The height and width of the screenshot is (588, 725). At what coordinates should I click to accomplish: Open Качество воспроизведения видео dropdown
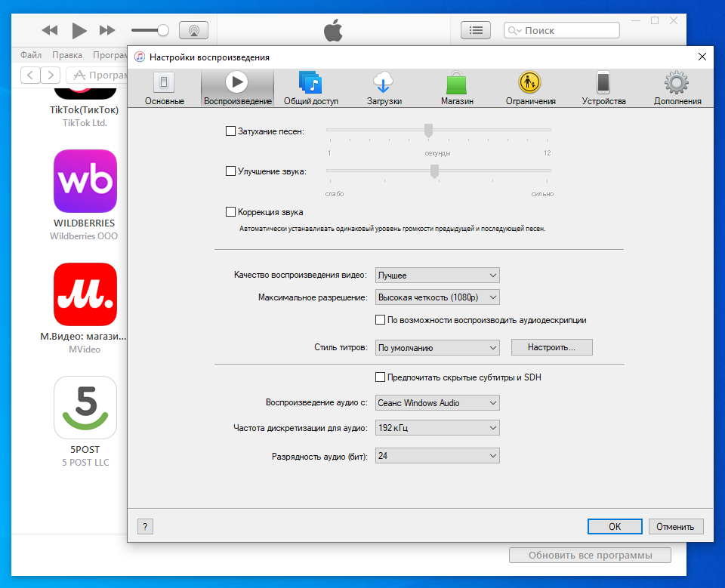[437, 275]
